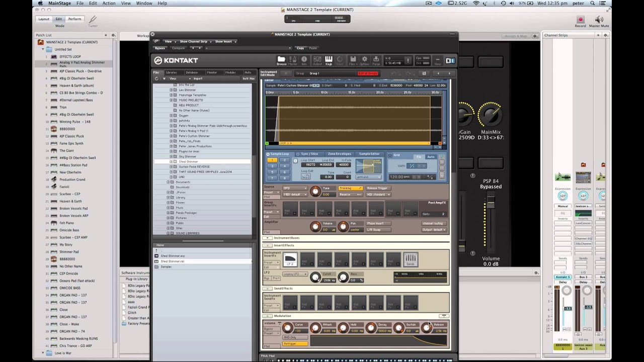Toggle the Tracking button in Source
Viewport: 644px width, 362px height.
(350, 188)
